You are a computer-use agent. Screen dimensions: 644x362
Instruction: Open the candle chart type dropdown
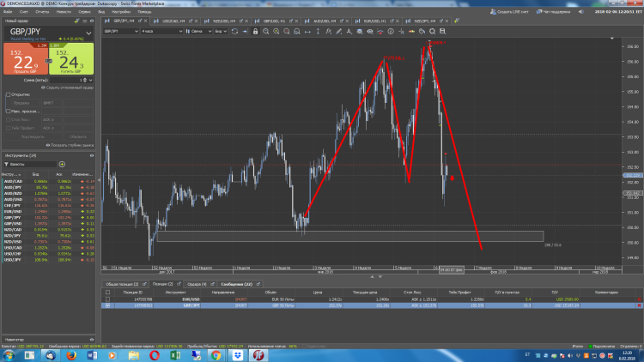[x=199, y=31]
